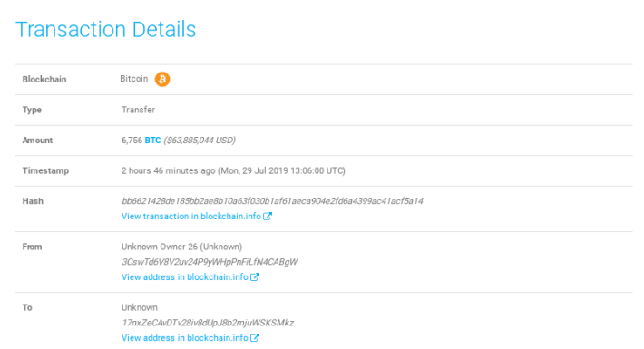Click the USD value $63,885,044
644x349 pixels.
point(200,140)
